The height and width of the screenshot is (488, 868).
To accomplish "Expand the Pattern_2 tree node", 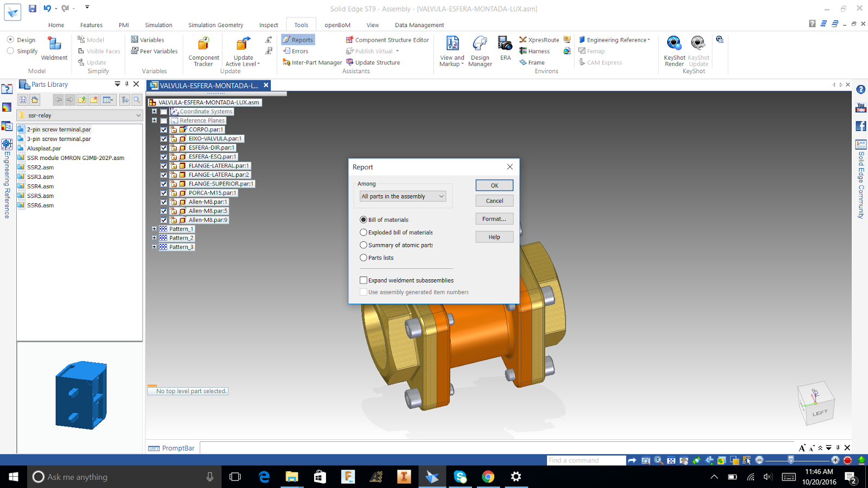I will (x=155, y=238).
